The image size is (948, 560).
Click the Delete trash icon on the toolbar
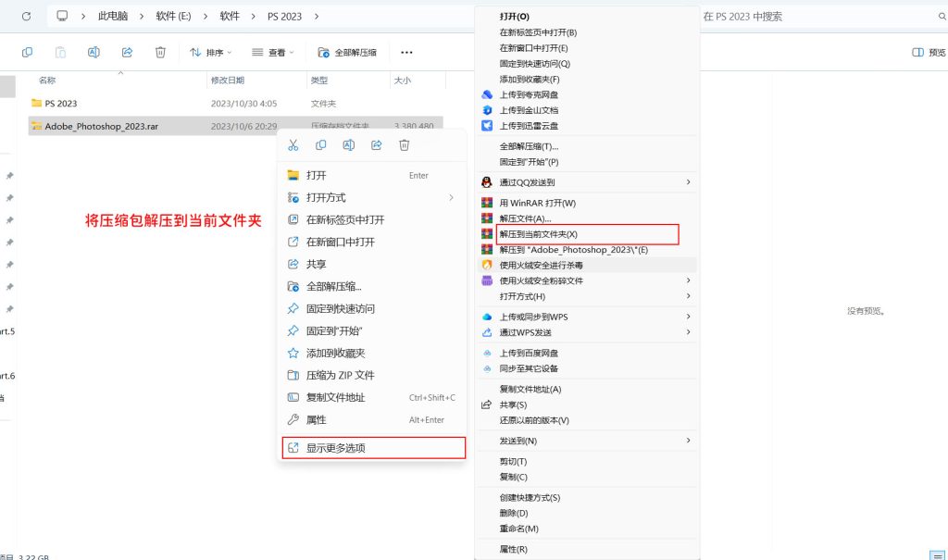(160, 52)
